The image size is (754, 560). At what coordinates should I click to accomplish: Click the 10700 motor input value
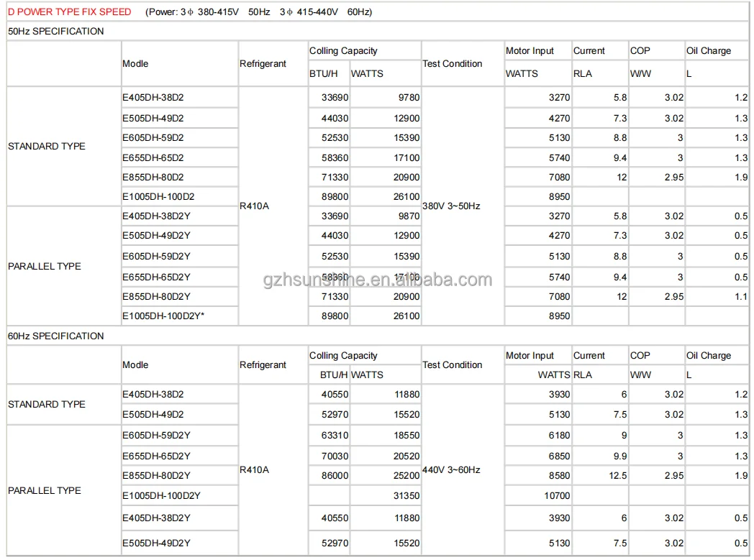tap(557, 496)
